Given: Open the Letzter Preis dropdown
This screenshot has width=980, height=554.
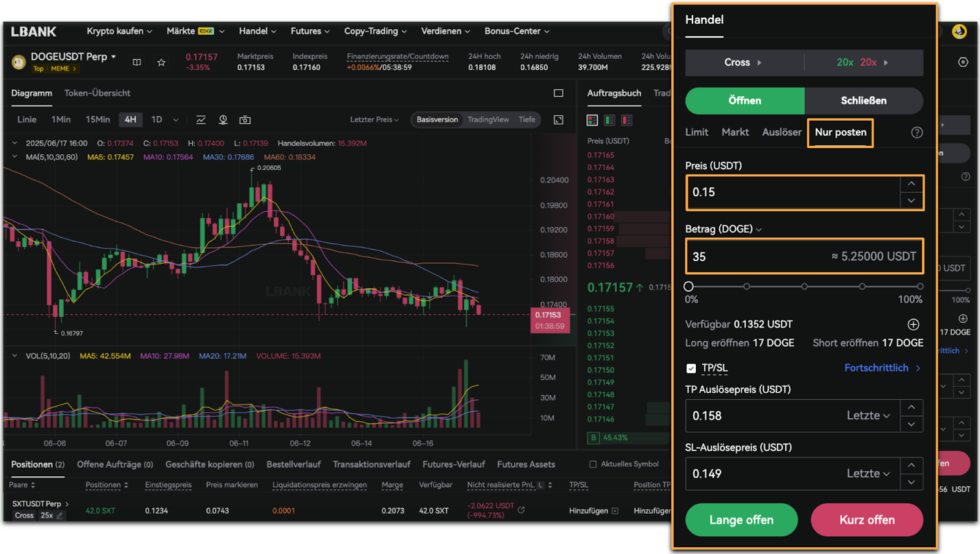Looking at the screenshot, I should click(374, 120).
